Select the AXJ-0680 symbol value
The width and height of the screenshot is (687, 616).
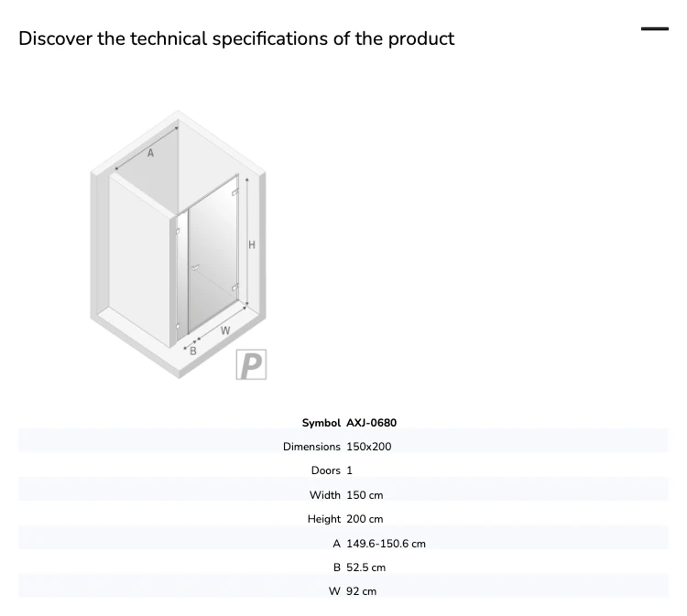click(x=372, y=423)
